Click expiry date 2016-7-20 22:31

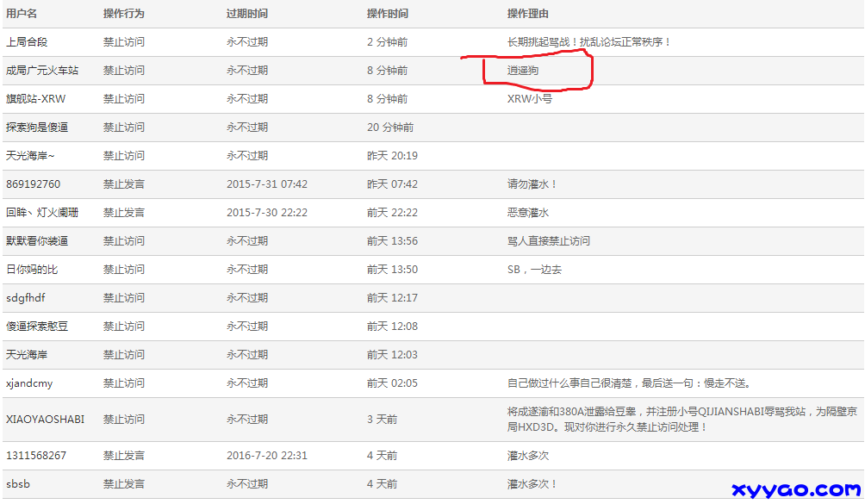click(x=267, y=456)
